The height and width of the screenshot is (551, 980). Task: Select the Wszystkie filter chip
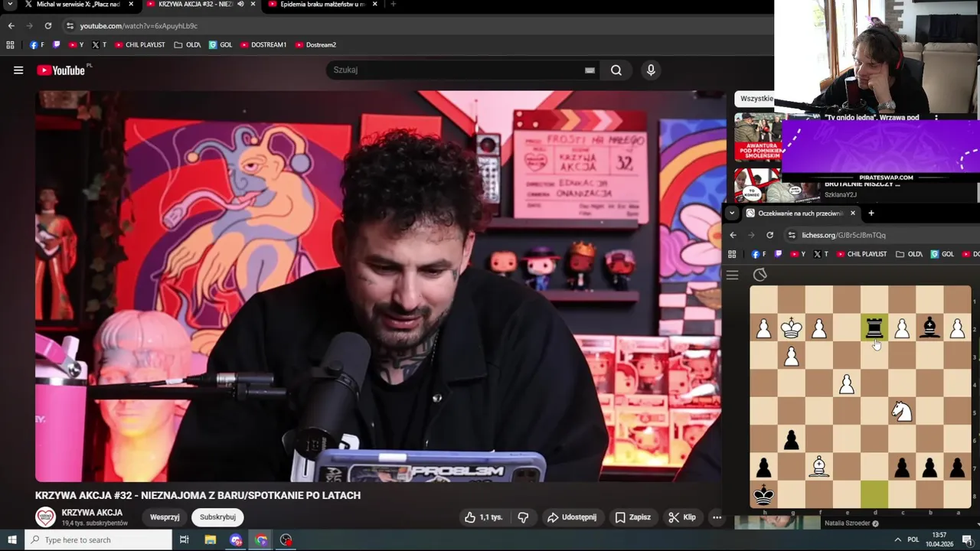[x=755, y=99]
